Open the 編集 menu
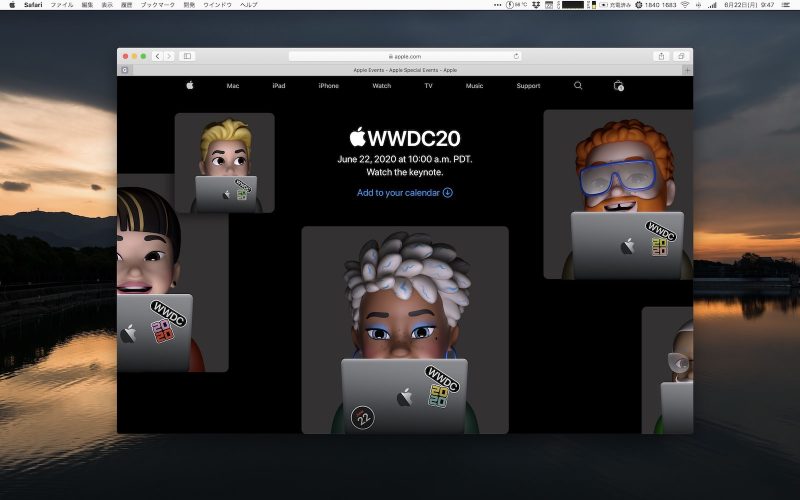 [87, 5]
